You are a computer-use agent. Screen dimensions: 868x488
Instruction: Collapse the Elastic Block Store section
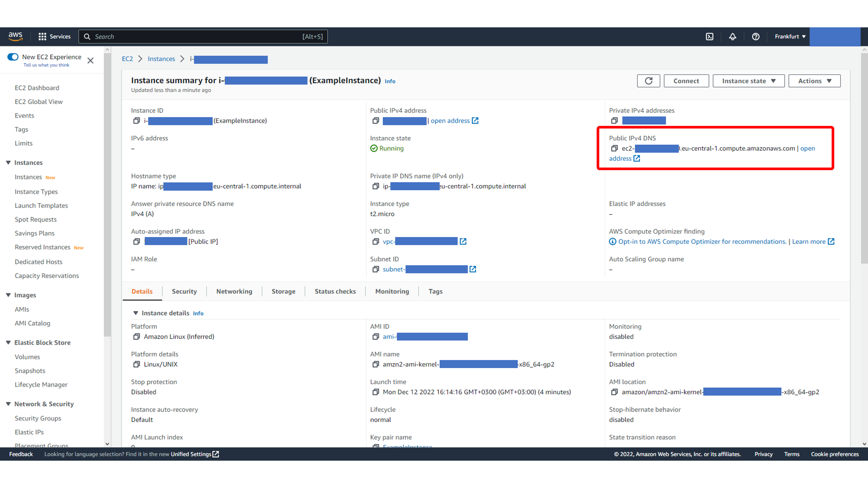(x=8, y=342)
